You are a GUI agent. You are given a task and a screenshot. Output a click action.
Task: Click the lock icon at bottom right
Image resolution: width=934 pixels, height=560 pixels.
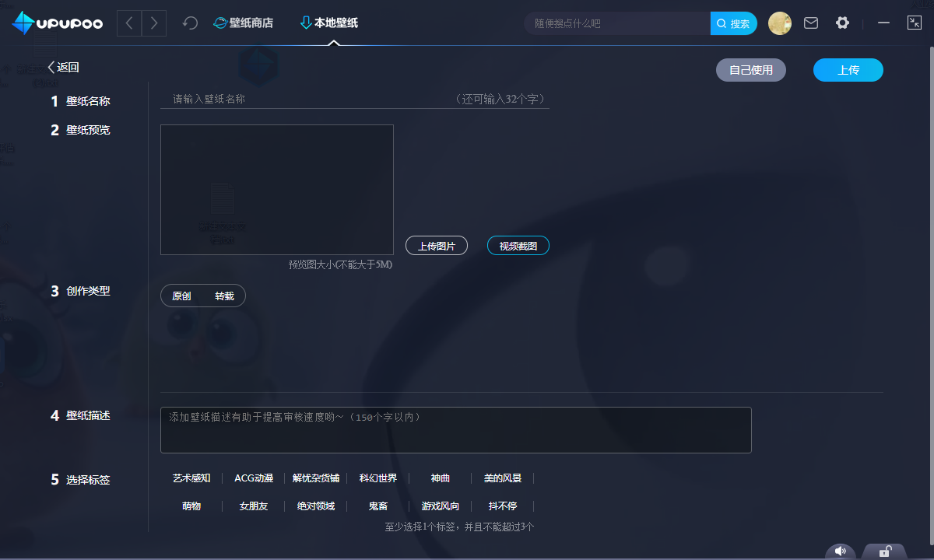(x=885, y=551)
